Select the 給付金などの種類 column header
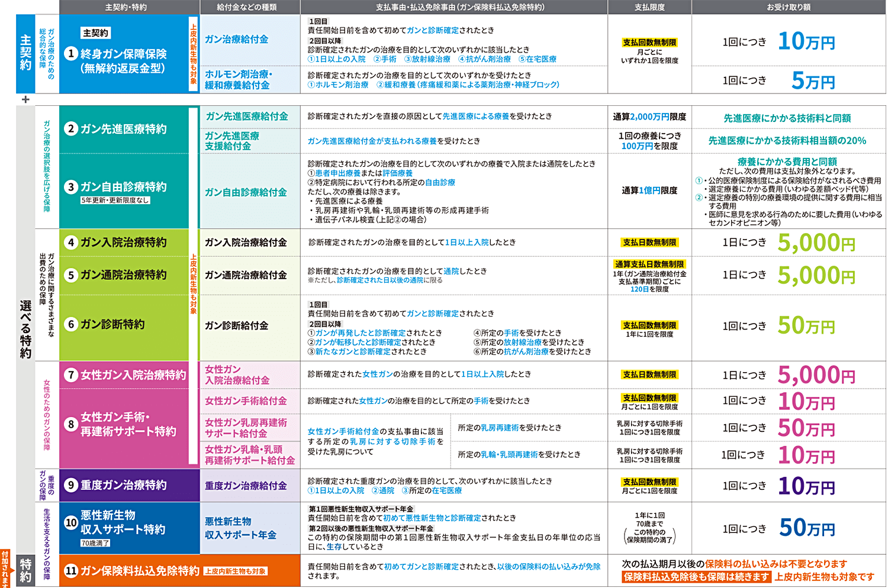This screenshot has height=588, width=888. (x=247, y=7)
